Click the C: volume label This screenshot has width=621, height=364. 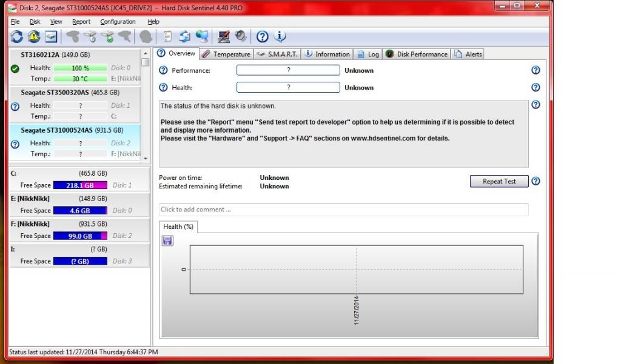(x=13, y=173)
